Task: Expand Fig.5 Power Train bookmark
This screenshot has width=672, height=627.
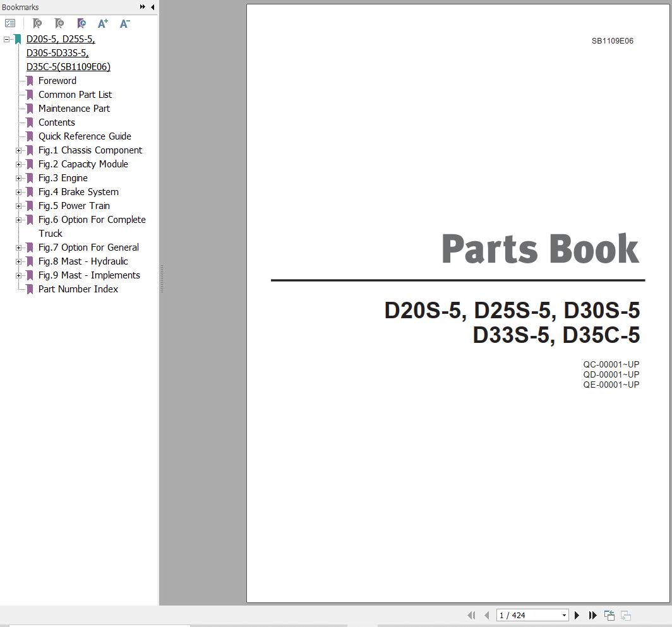Action: 18,206
